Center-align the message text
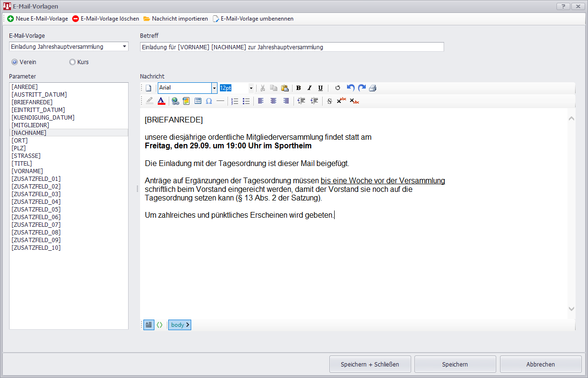The height and width of the screenshot is (378, 588). [273, 101]
